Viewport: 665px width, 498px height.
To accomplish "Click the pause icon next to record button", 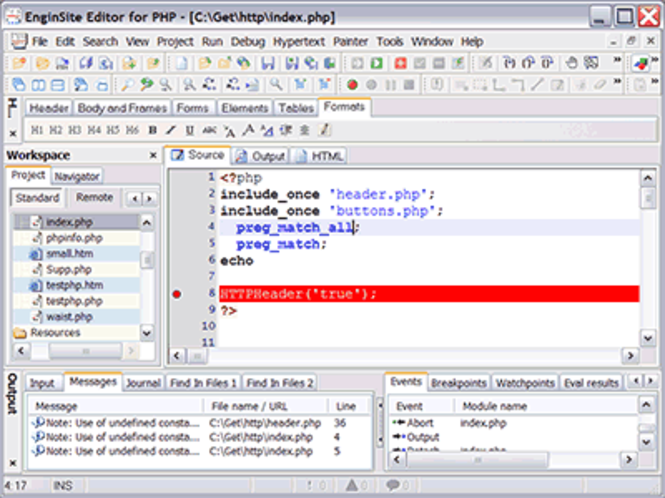I will [390, 85].
